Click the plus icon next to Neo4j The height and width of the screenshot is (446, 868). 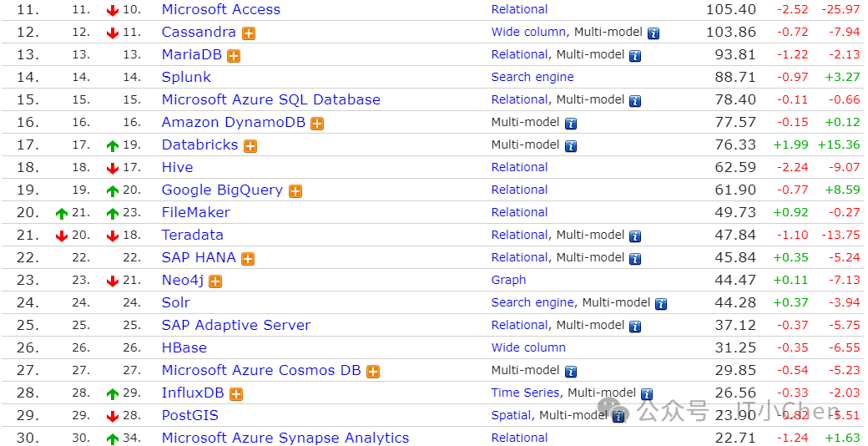215,281
